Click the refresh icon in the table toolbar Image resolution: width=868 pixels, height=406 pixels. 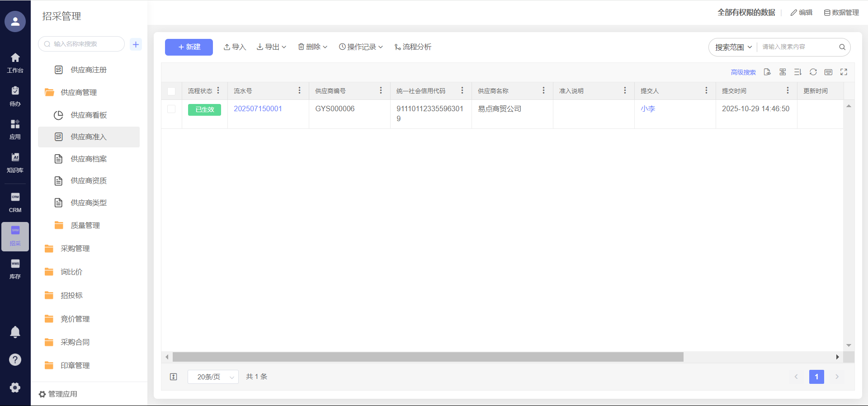[813, 72]
